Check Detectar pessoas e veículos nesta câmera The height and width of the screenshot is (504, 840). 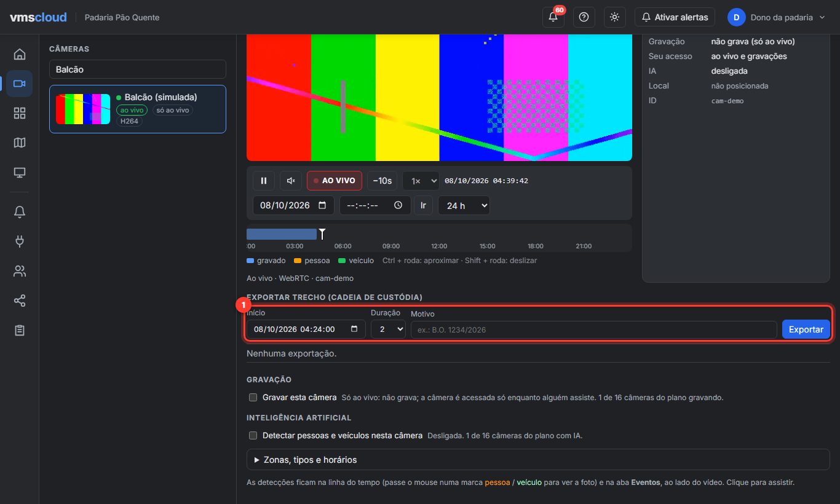pos(253,436)
